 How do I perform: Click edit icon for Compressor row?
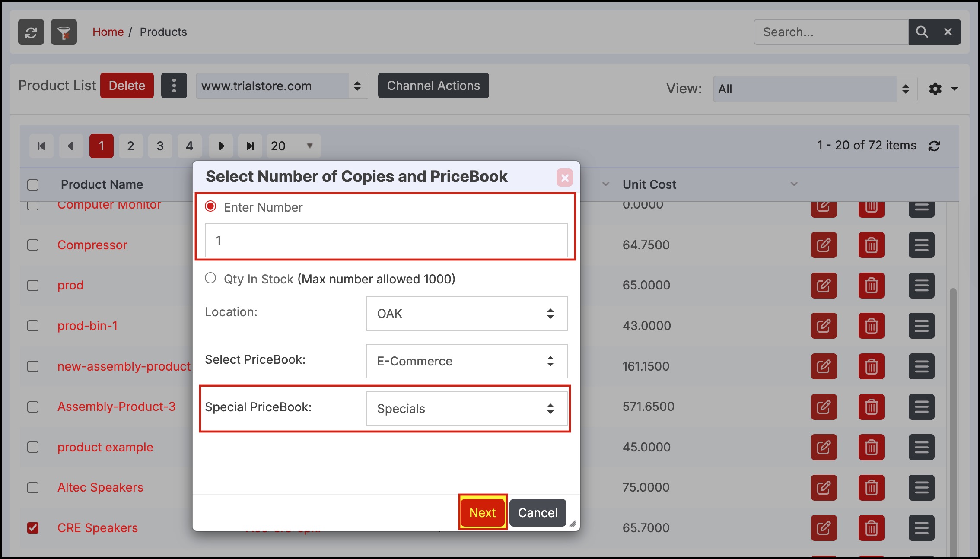click(x=824, y=245)
